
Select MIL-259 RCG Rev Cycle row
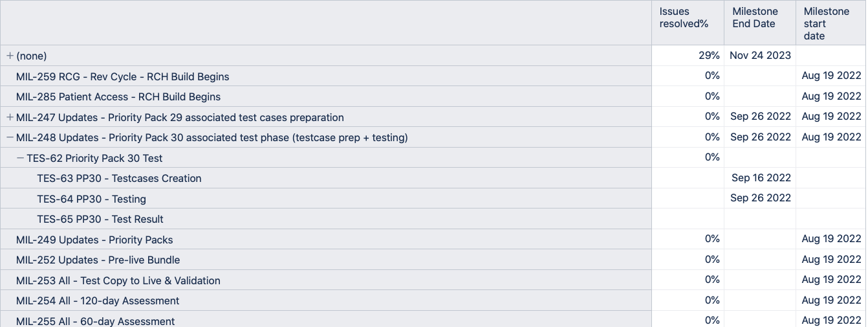pyautogui.click(x=122, y=76)
